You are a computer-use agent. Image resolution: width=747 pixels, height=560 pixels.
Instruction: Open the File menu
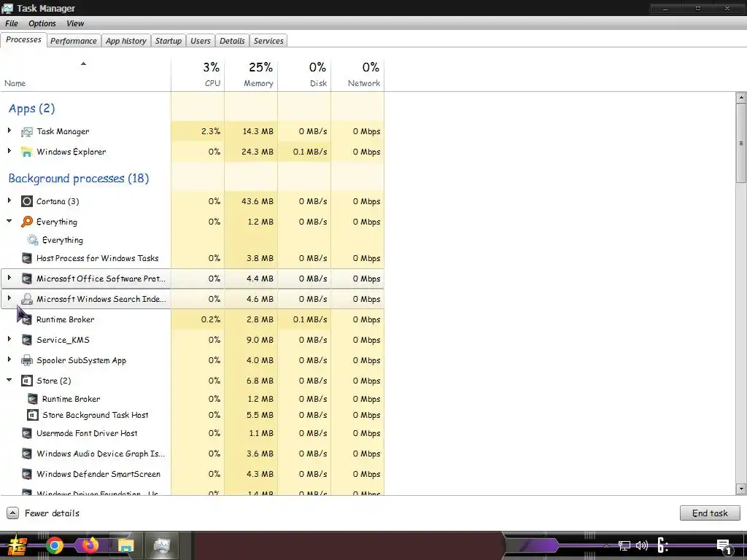point(12,23)
